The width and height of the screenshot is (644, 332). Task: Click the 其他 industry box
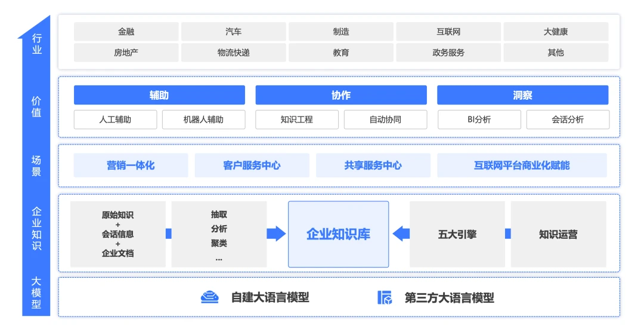556,53
